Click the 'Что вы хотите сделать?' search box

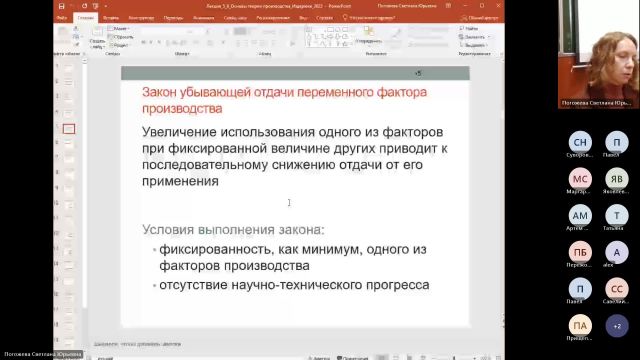[369, 18]
